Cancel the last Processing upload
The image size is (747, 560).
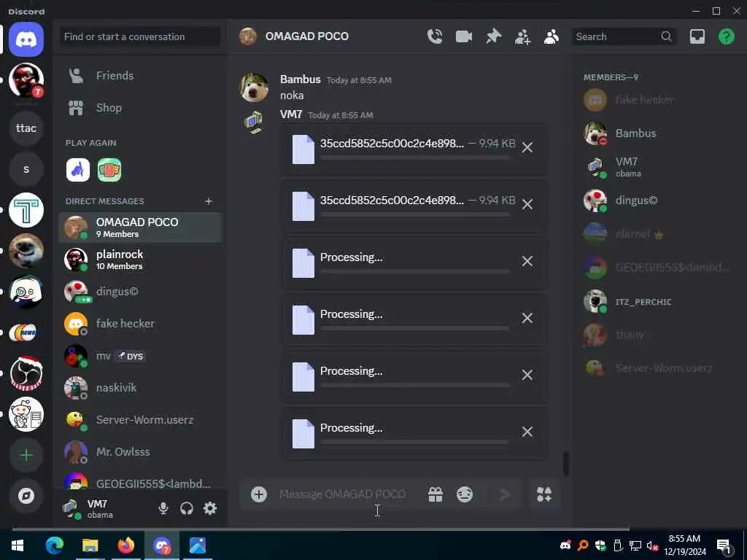coord(527,432)
